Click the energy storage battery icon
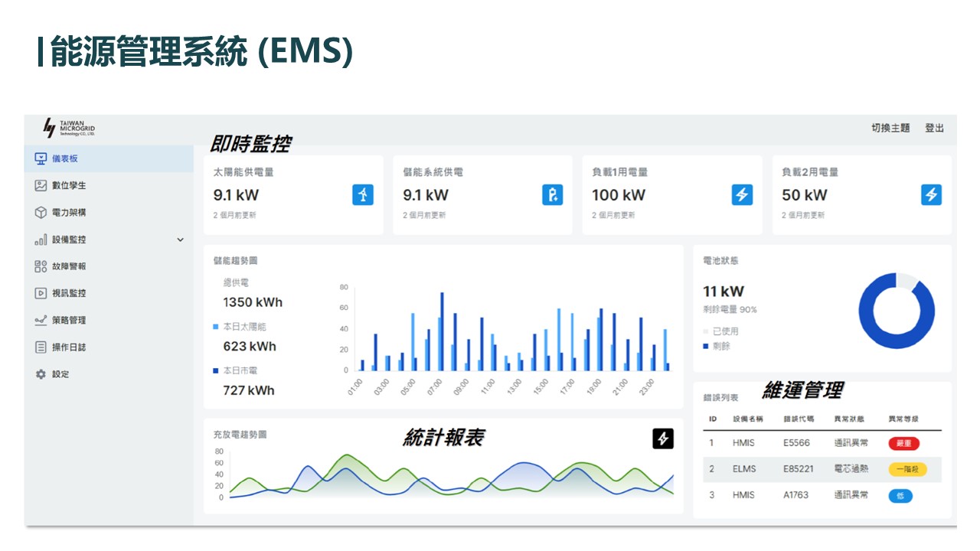 pos(552,194)
